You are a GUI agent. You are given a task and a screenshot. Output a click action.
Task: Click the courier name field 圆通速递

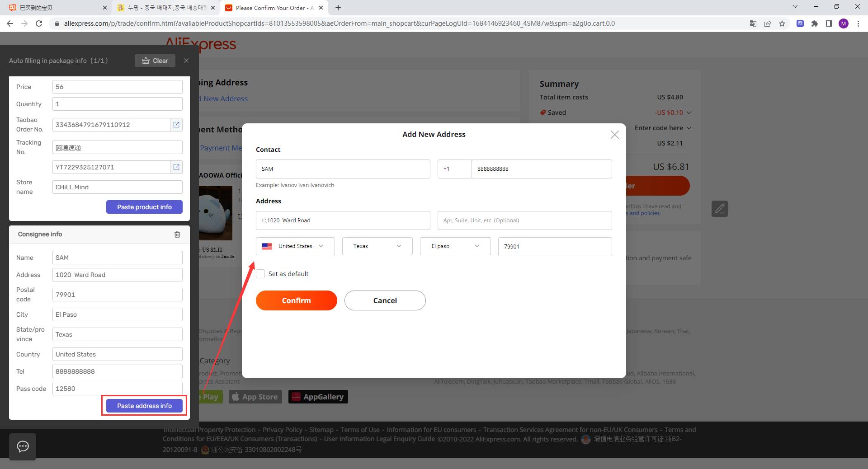(118, 147)
